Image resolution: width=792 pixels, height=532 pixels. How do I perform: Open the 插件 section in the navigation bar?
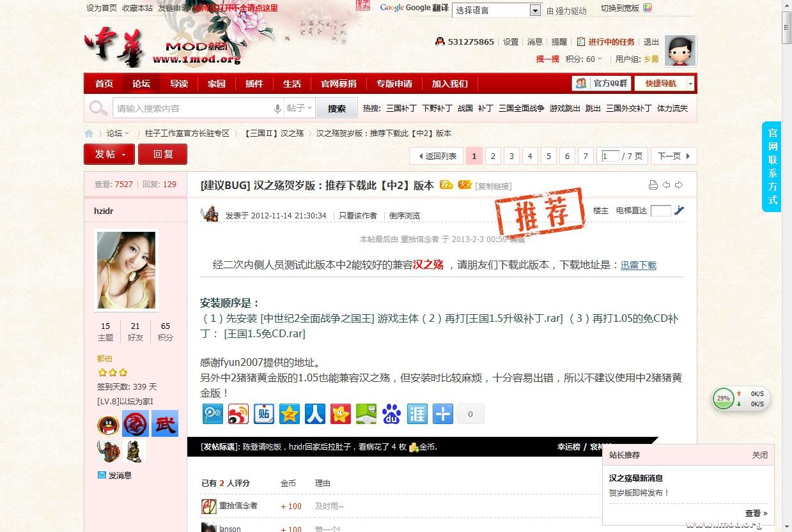pos(254,83)
